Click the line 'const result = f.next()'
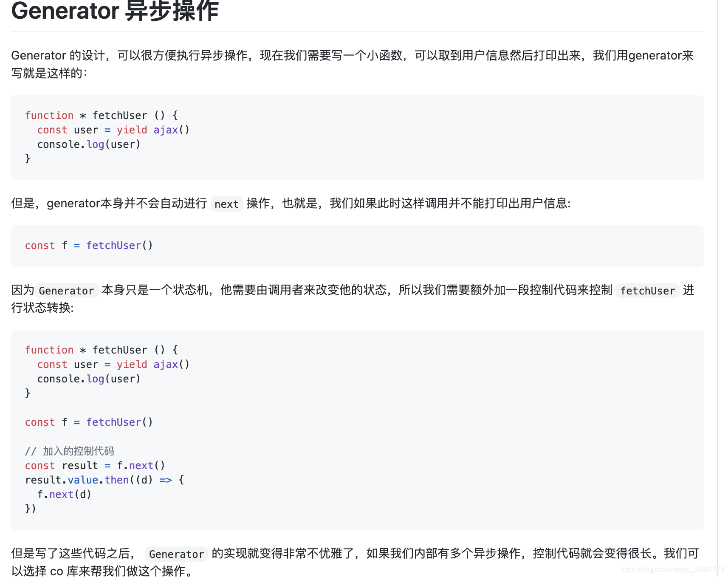 click(95, 466)
